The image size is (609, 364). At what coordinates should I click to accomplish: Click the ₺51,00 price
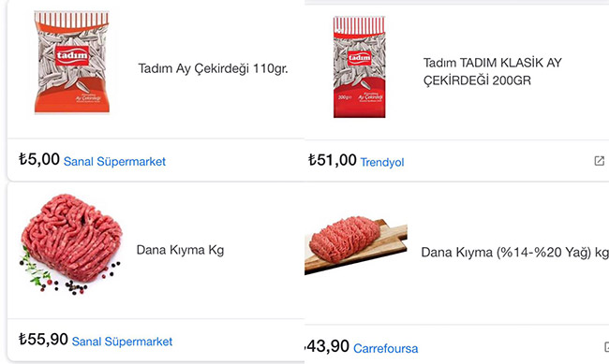(x=332, y=160)
